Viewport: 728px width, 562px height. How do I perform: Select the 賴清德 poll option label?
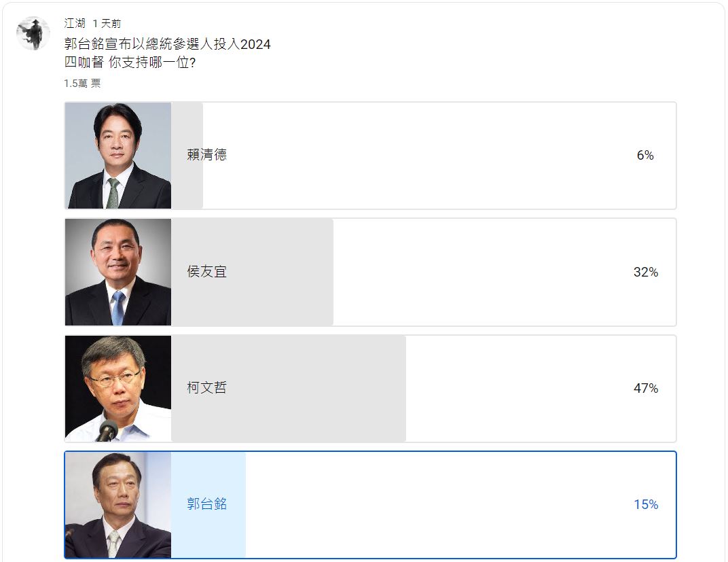(x=206, y=155)
